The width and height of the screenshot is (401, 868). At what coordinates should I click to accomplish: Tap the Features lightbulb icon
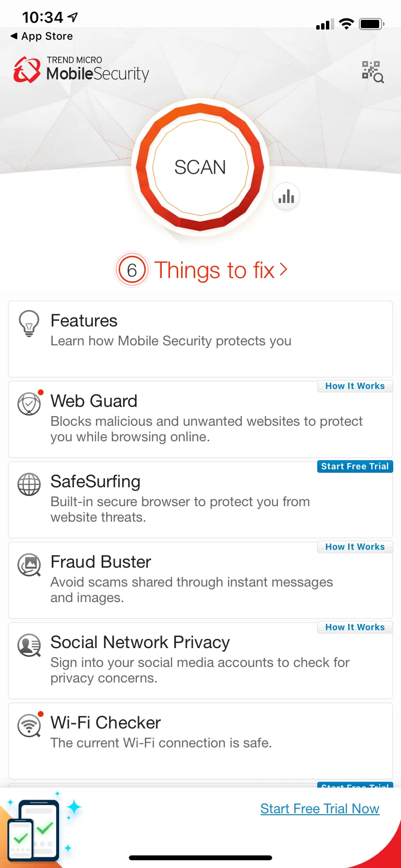click(29, 323)
